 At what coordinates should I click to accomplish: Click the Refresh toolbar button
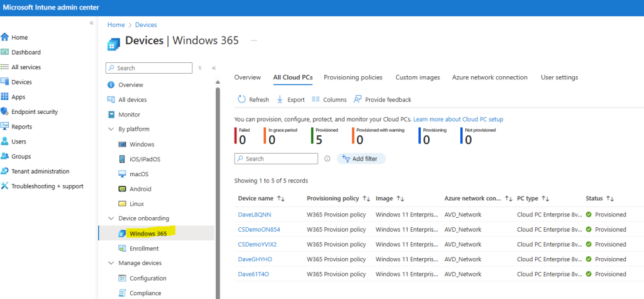(x=253, y=99)
